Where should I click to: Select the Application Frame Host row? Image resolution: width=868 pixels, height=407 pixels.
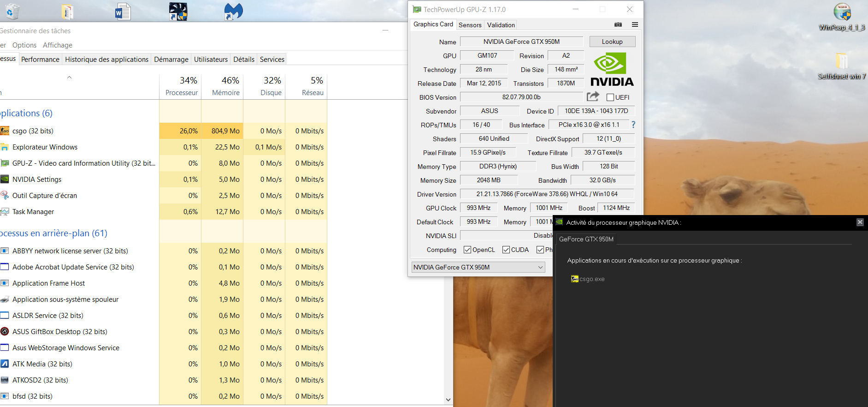163,283
